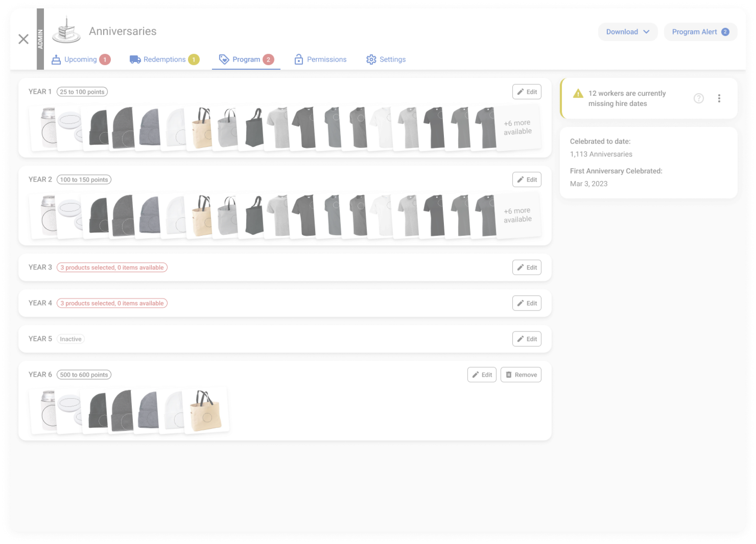Screen dimensions: 756x544
Task: Remove Year 6 tier
Action: (521, 375)
